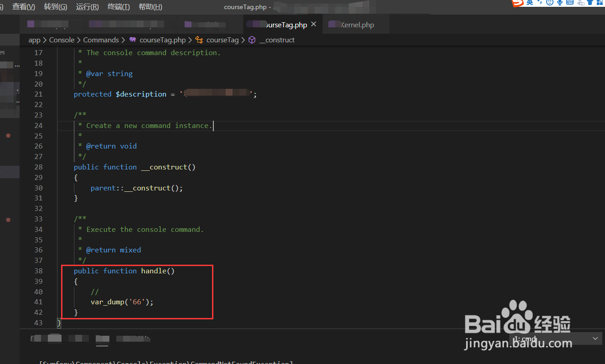605x364 pixels.
Task: Click 'public function __construct()' text
Action: pos(134,167)
